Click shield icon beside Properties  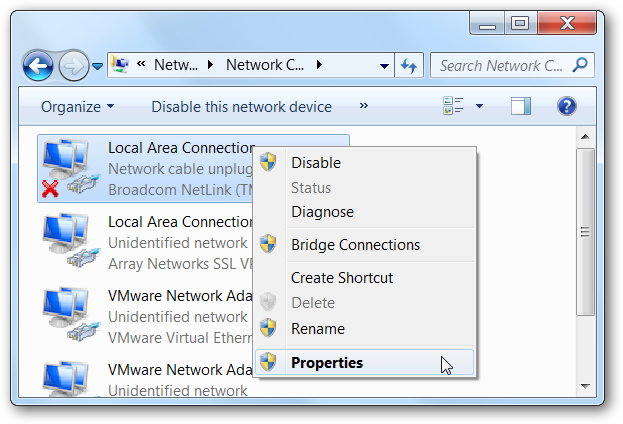point(268,362)
